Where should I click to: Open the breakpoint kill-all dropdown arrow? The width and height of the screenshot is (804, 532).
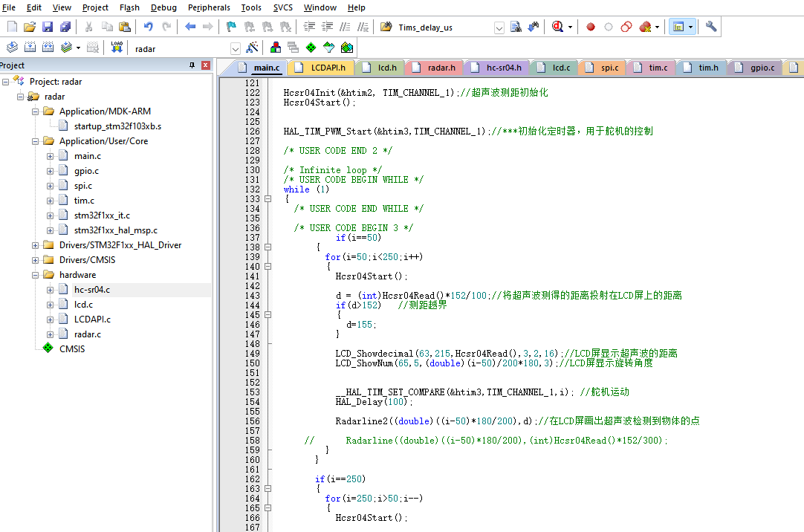click(657, 27)
